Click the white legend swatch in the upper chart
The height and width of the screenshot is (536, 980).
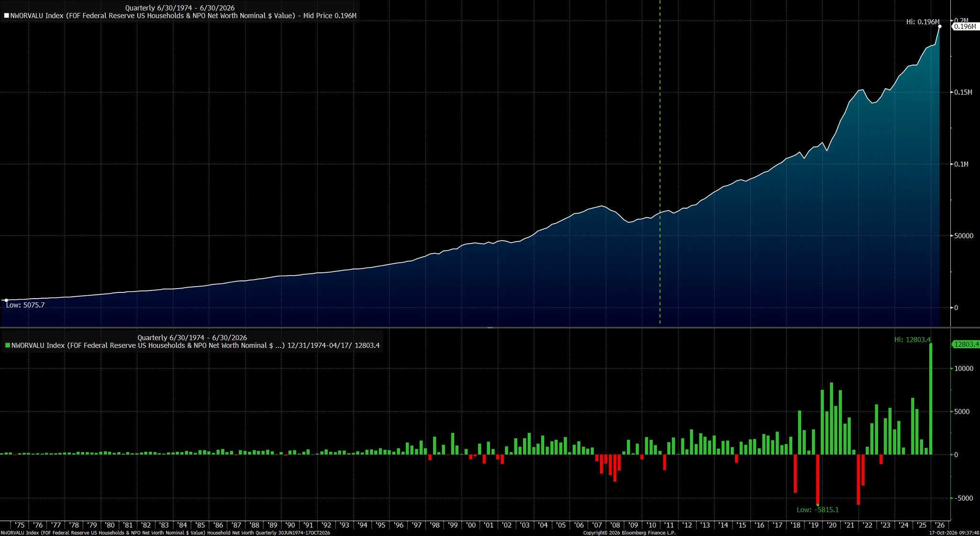(7, 16)
